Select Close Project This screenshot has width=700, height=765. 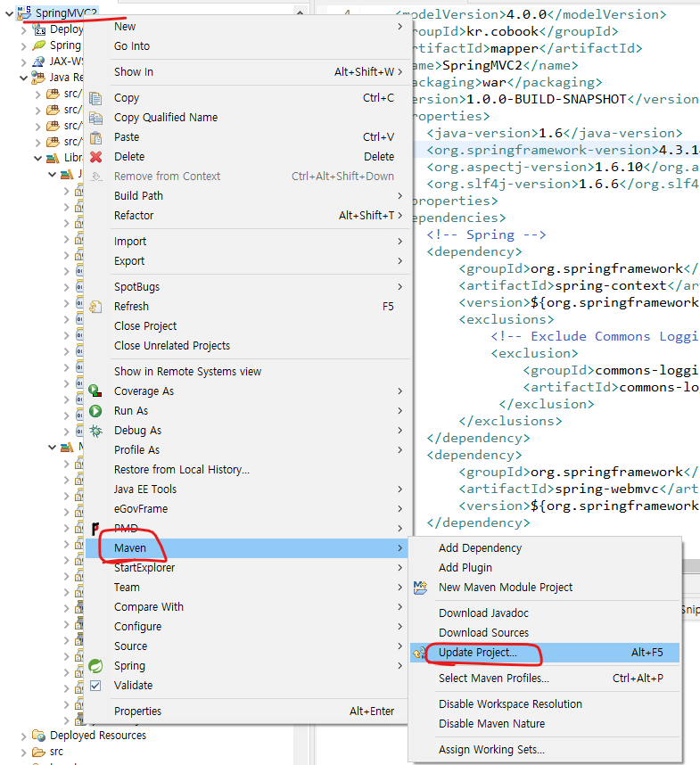[247, 326]
